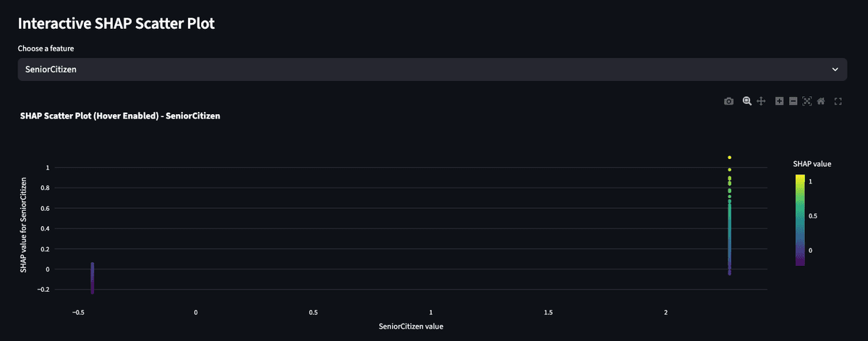
Task: Reset axes with the home icon
Action: (821, 101)
